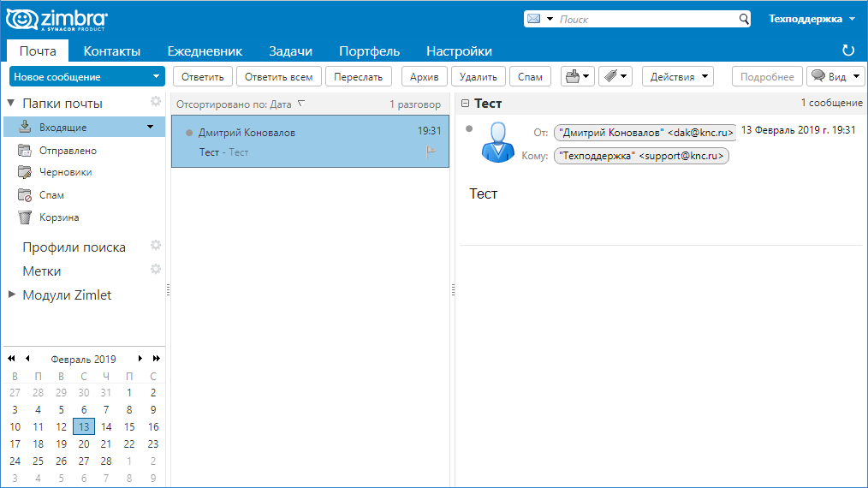Open the mail search type envelope icon

[x=533, y=19]
